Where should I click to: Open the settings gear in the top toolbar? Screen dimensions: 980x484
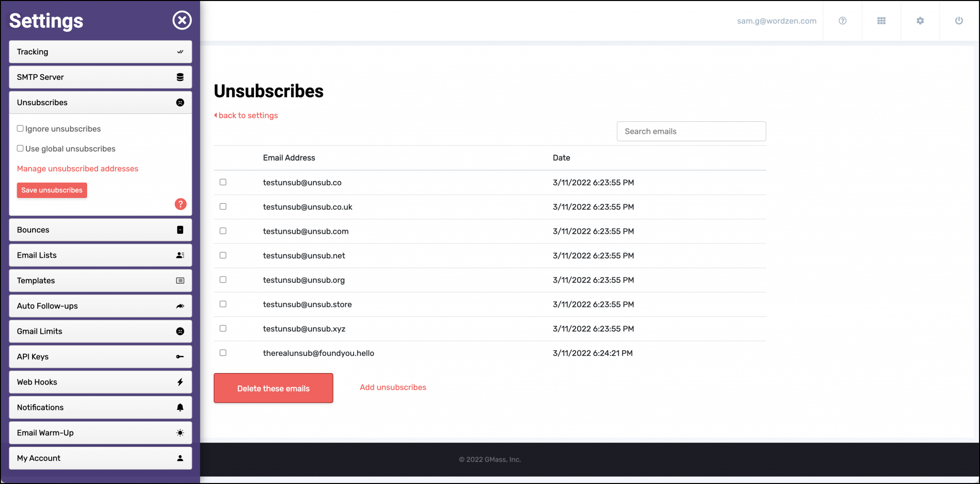919,21
